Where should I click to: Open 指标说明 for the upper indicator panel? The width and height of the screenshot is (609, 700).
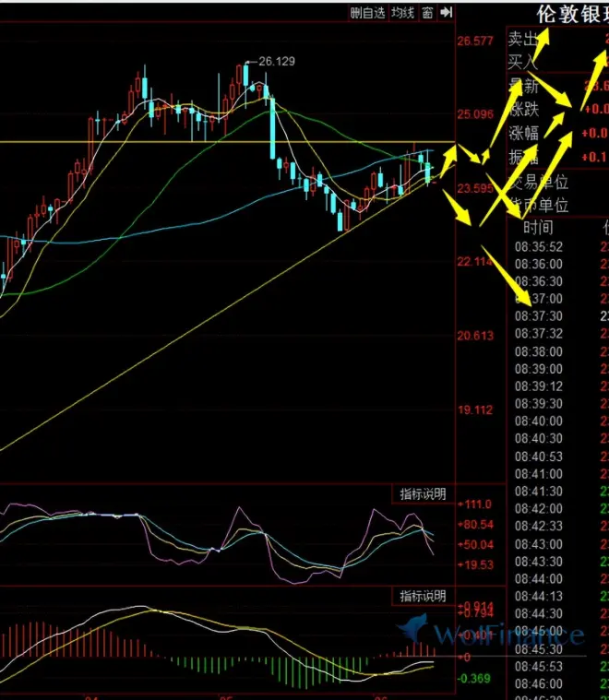point(423,494)
